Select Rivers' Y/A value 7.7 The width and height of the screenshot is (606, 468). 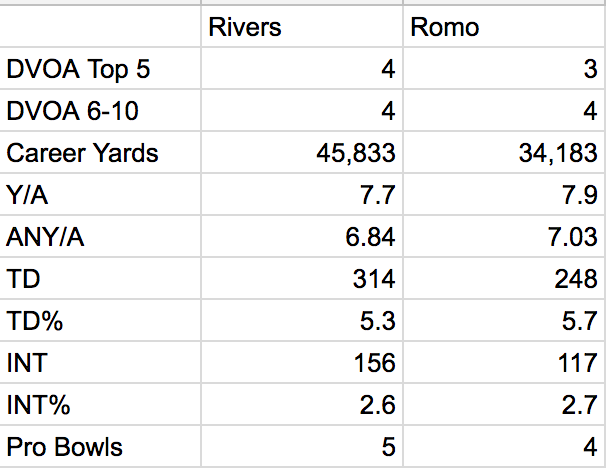click(x=302, y=194)
